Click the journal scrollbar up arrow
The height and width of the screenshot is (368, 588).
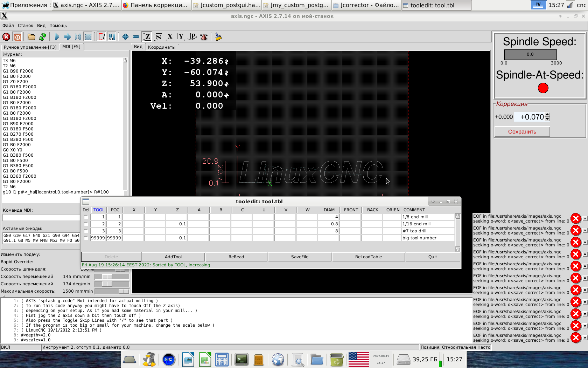[x=125, y=61]
